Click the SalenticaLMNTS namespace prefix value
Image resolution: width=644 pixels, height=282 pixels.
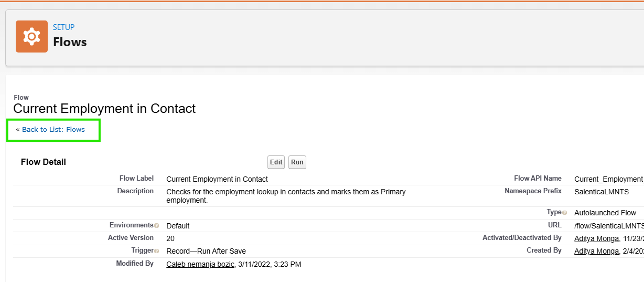point(601,192)
